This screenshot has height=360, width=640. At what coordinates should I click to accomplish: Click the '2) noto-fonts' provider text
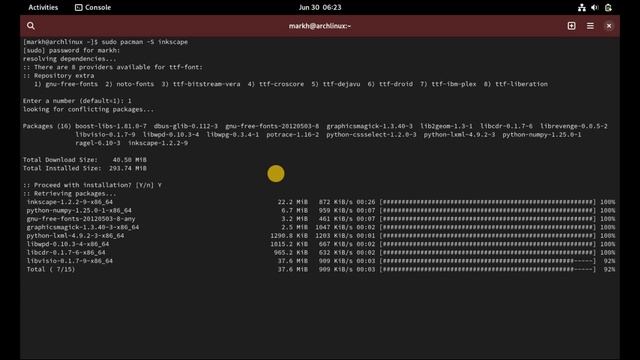tap(129, 84)
